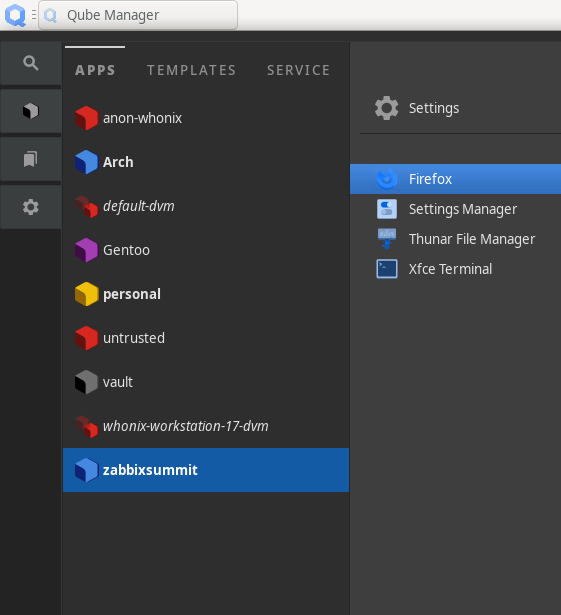The image size is (561, 615).
Task: Click the blue cube icon for Arch
Action: coord(86,162)
